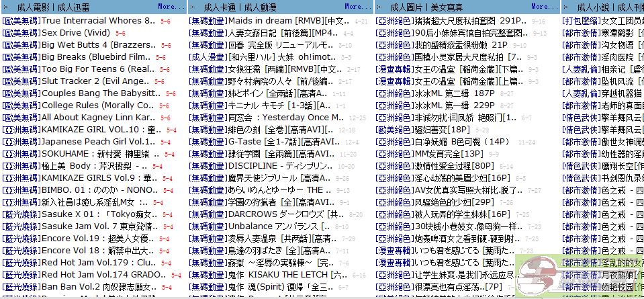Open More link beside 成人電影 header
The width and height of the screenshot is (644, 299).
click(168, 7)
